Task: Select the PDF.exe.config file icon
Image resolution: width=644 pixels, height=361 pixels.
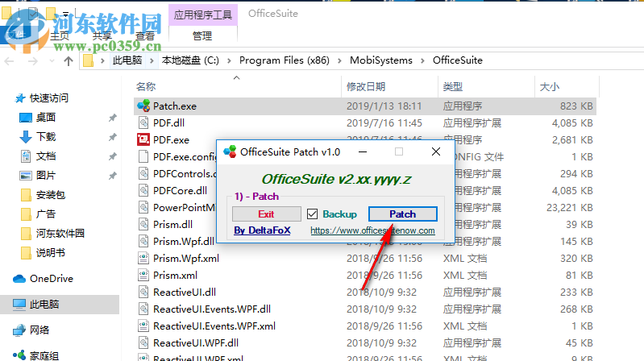Action: point(143,156)
